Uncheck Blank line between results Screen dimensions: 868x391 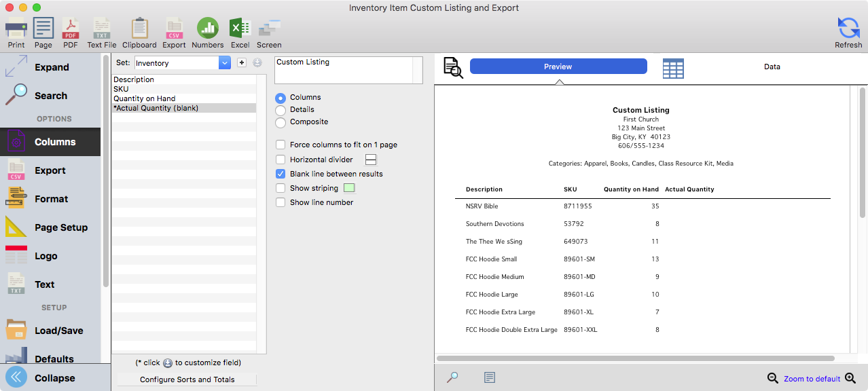click(281, 174)
